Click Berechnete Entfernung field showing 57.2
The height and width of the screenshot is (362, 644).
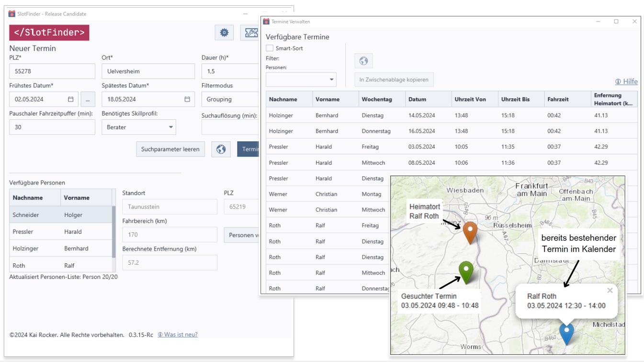click(x=169, y=263)
